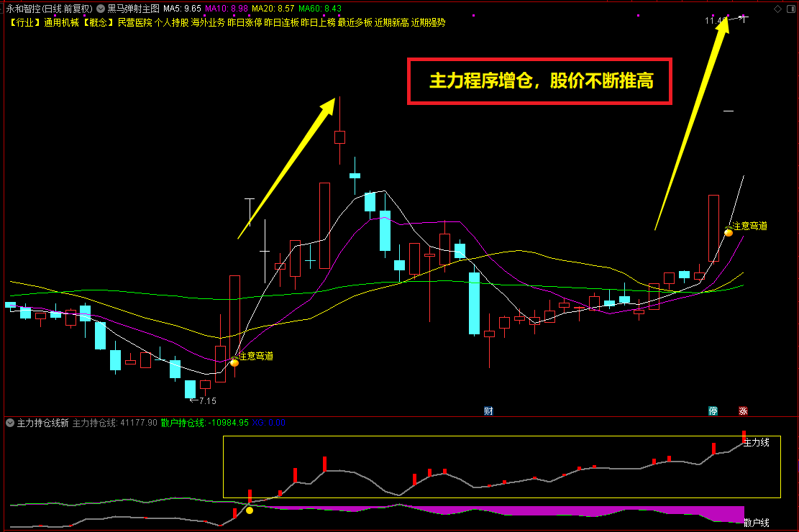The height and width of the screenshot is (532, 799).
Task: Open the 黑马弹射主图 indicator dropdown arrow
Action: (x=101, y=9)
